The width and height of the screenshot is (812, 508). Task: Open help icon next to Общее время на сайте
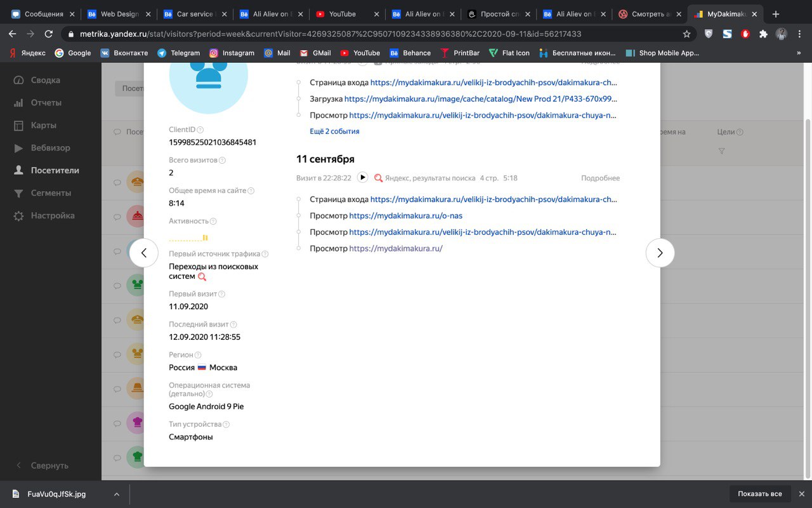coord(251,191)
